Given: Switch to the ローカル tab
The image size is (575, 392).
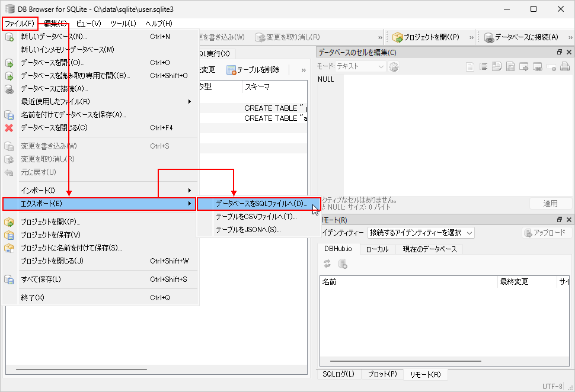Looking at the screenshot, I should (377, 249).
